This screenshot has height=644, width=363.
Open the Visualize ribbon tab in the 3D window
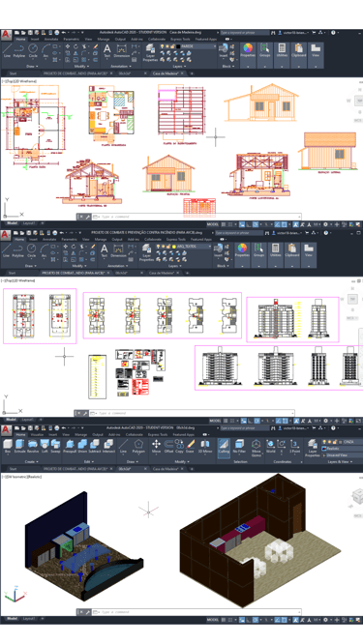tap(37, 434)
